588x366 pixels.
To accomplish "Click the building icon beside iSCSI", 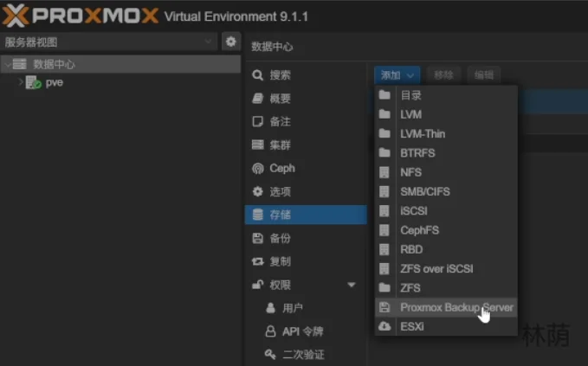I will click(384, 211).
